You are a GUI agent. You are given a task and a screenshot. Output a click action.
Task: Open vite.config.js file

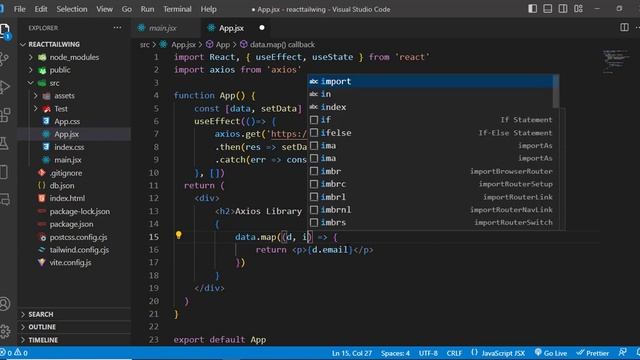(x=70, y=262)
